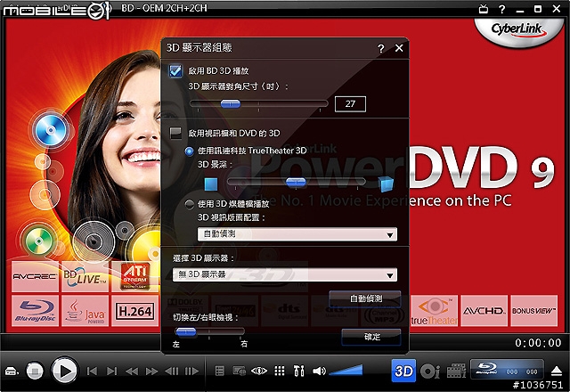Image resolution: width=570 pixels, height=392 pixels.
Task: Click the eject button
Action: point(556,372)
